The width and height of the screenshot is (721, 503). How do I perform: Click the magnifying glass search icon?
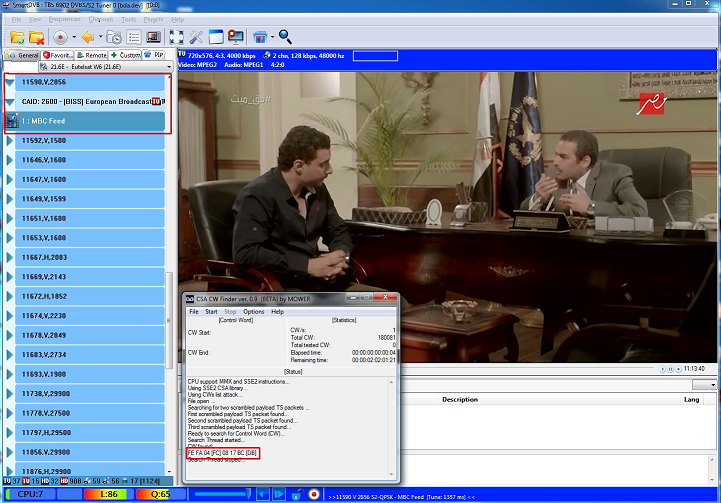click(x=285, y=37)
